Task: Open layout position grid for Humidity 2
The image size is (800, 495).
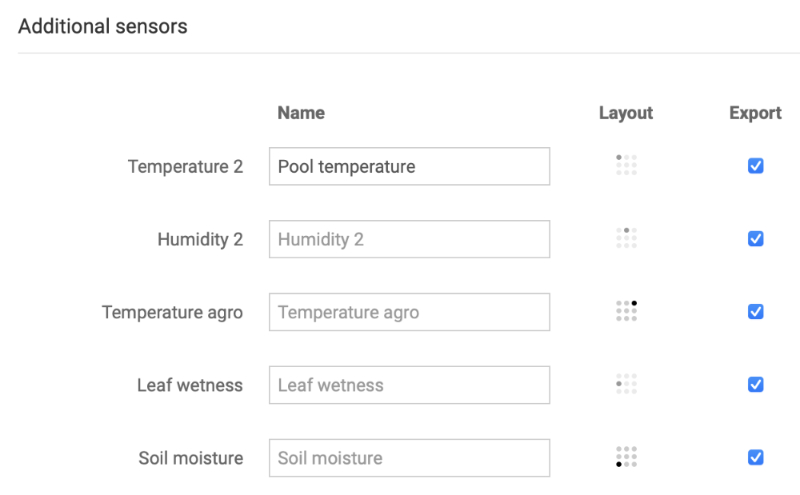Action: point(626,238)
